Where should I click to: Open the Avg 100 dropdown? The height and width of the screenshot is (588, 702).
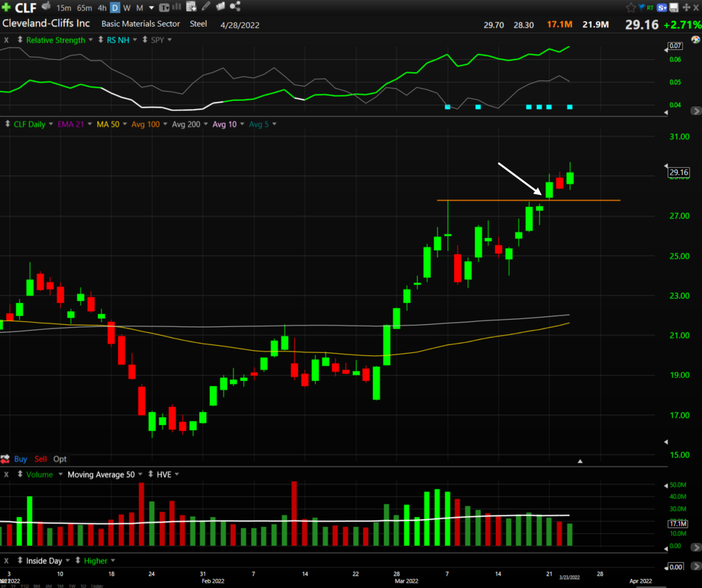[165, 124]
